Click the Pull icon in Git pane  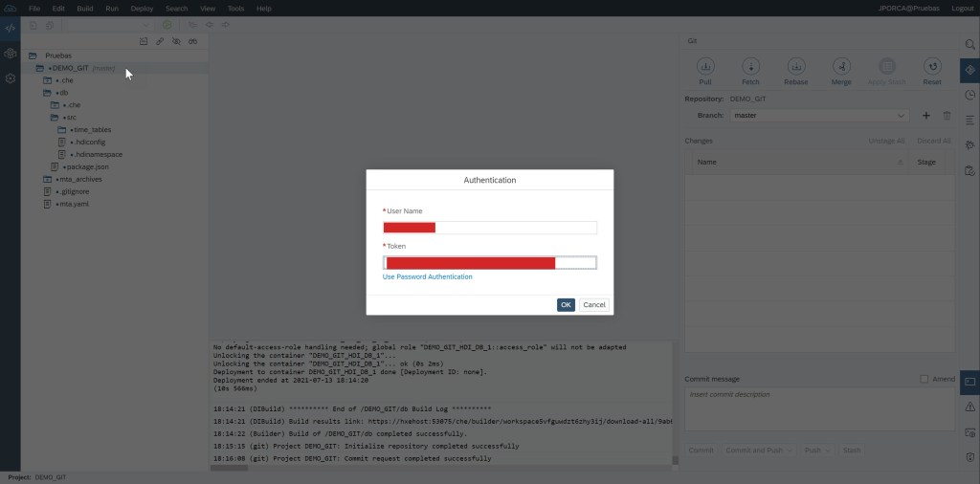point(705,67)
